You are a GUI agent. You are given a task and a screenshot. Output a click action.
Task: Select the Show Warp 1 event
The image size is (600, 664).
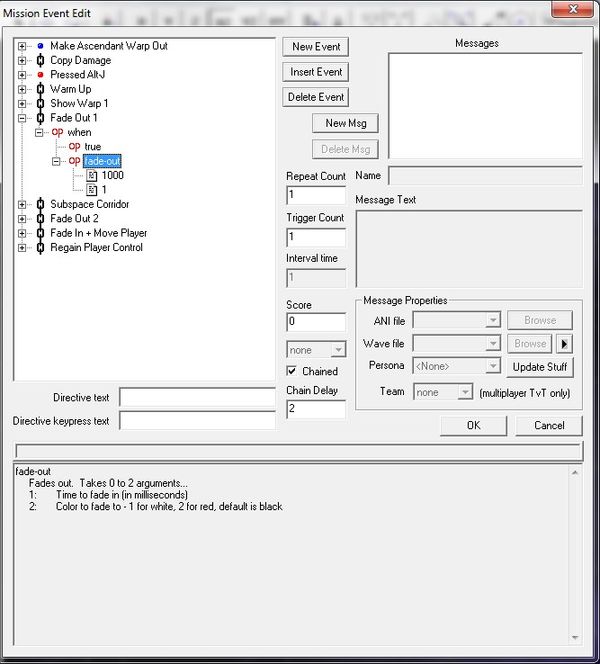tap(79, 103)
